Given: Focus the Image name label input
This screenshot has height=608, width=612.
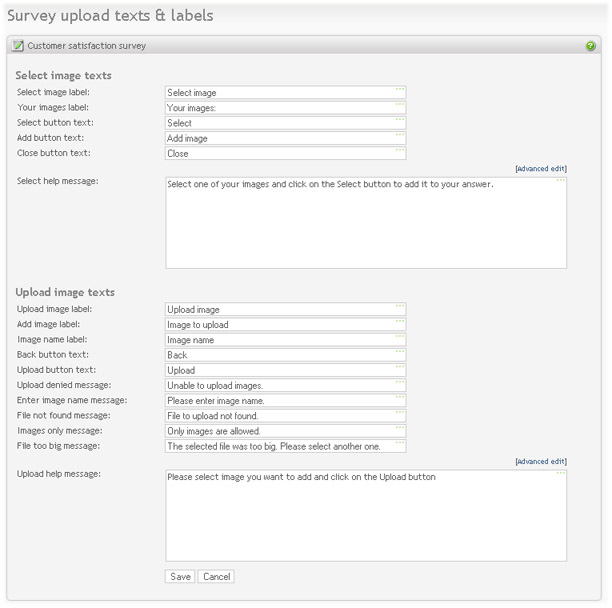Looking at the screenshot, I should pyautogui.click(x=286, y=340).
